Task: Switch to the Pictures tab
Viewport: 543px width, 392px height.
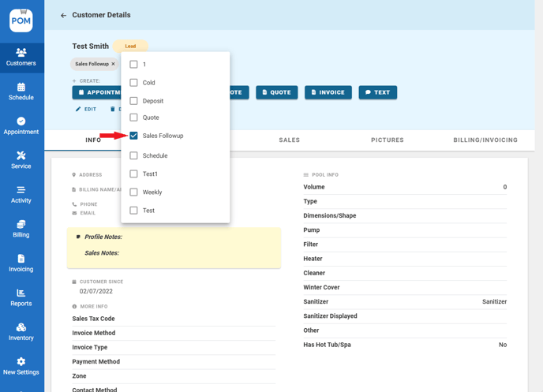Action: [387, 140]
